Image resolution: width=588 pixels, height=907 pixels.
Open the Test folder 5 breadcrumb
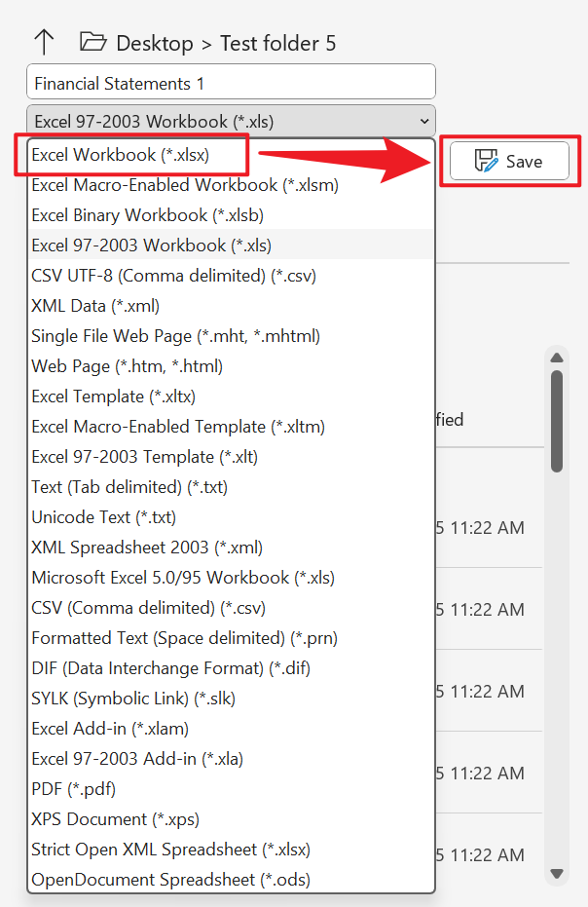click(277, 44)
